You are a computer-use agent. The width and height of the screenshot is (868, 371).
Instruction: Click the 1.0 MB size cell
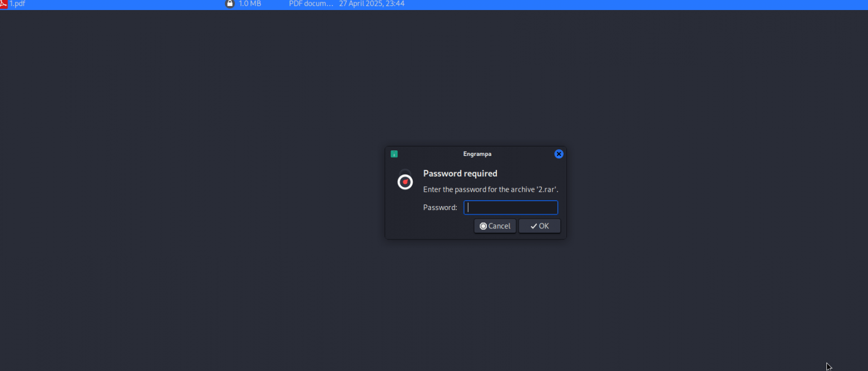point(250,4)
